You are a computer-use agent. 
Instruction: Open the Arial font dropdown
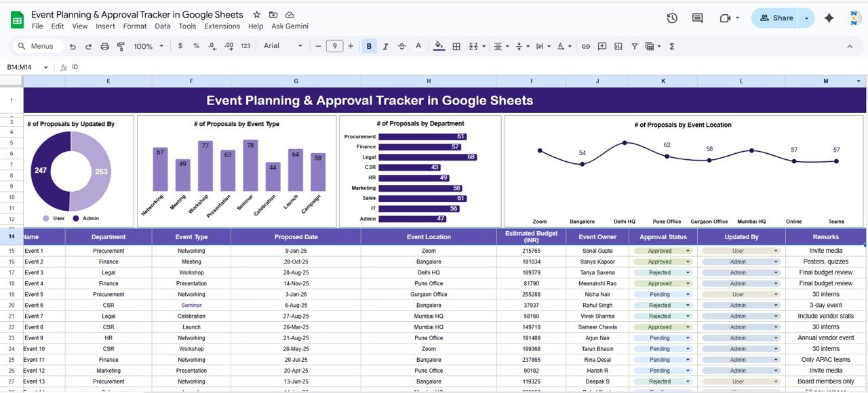pos(283,46)
